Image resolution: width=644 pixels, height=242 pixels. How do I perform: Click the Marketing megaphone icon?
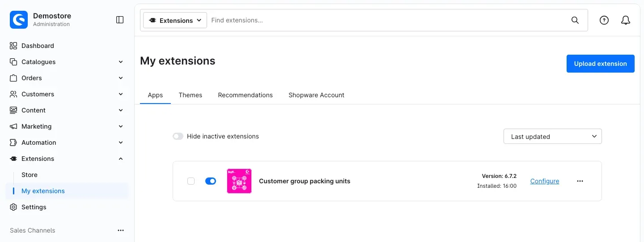point(13,126)
